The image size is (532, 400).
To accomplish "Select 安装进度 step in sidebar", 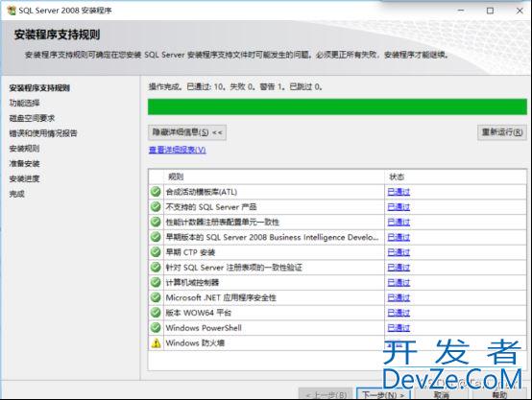I will [x=24, y=178].
